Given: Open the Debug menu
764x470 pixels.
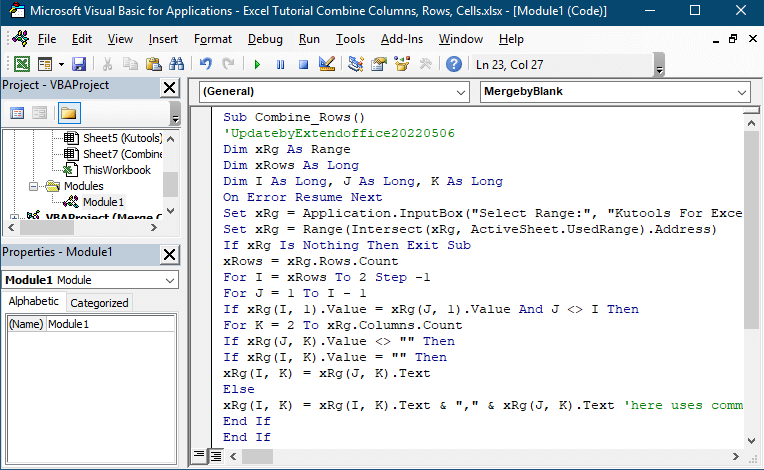Looking at the screenshot, I should tap(265, 39).
